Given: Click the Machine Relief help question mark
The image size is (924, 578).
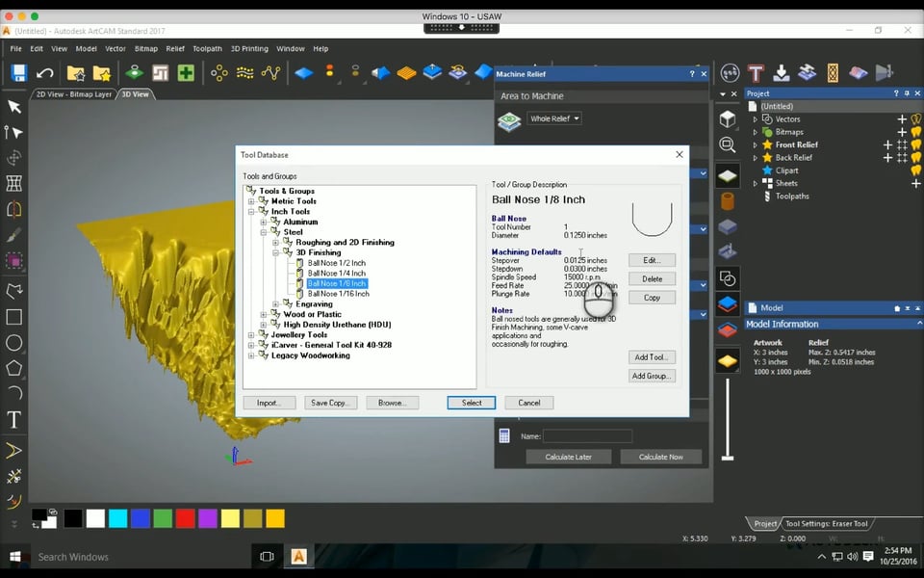Looking at the screenshot, I should pos(692,74).
